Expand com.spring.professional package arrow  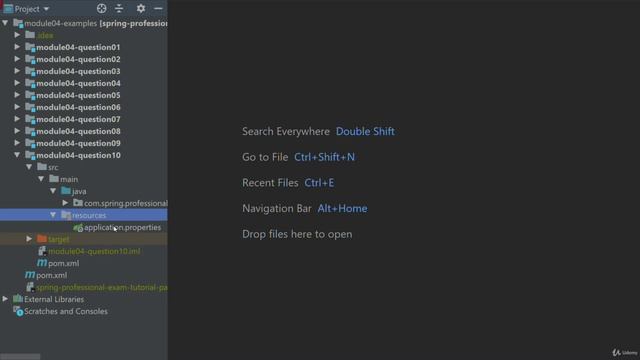pyautogui.click(x=65, y=203)
